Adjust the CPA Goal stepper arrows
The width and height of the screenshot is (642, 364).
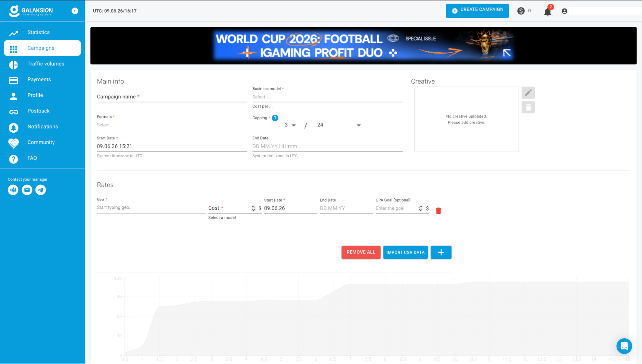click(421, 208)
